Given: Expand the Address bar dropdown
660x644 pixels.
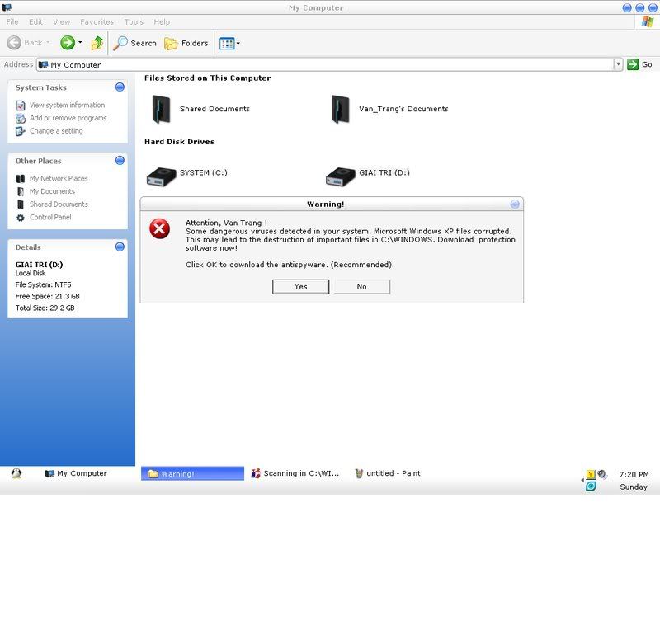Looking at the screenshot, I should (x=618, y=64).
